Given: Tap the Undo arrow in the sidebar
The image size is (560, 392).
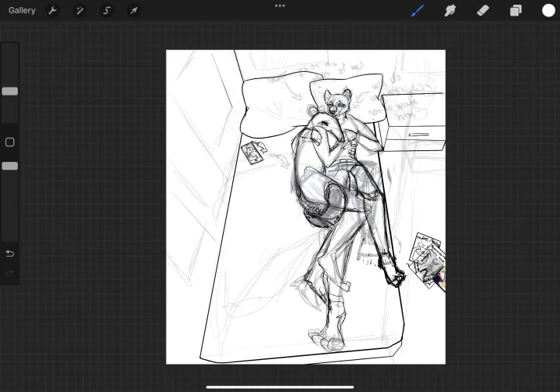Looking at the screenshot, I should (10, 254).
